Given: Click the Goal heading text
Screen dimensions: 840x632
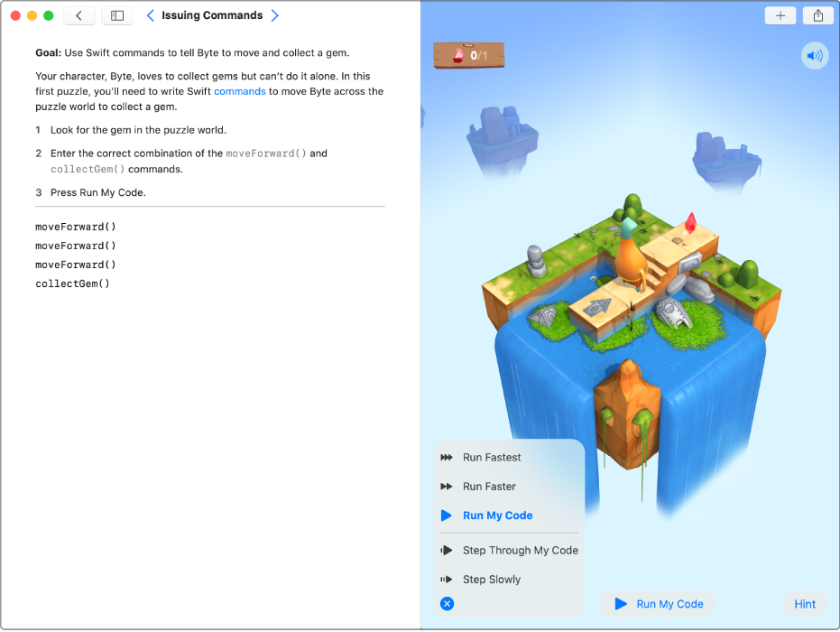Looking at the screenshot, I should click(48, 52).
